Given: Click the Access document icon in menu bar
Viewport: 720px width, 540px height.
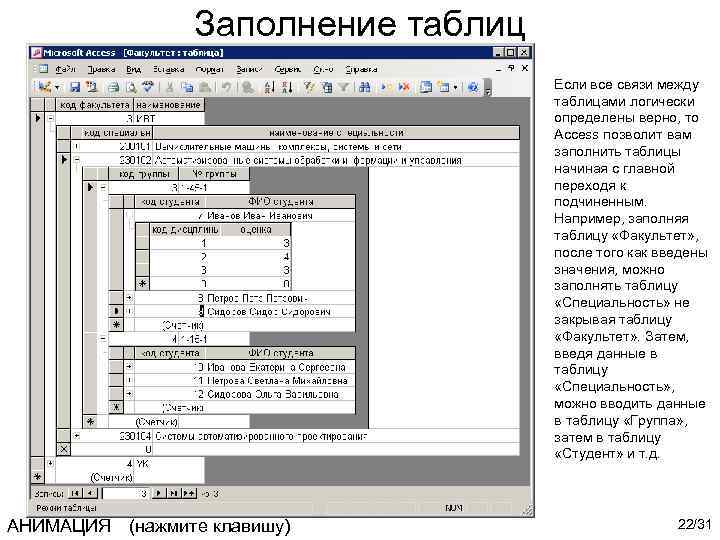Looking at the screenshot, I should pos(42,69).
